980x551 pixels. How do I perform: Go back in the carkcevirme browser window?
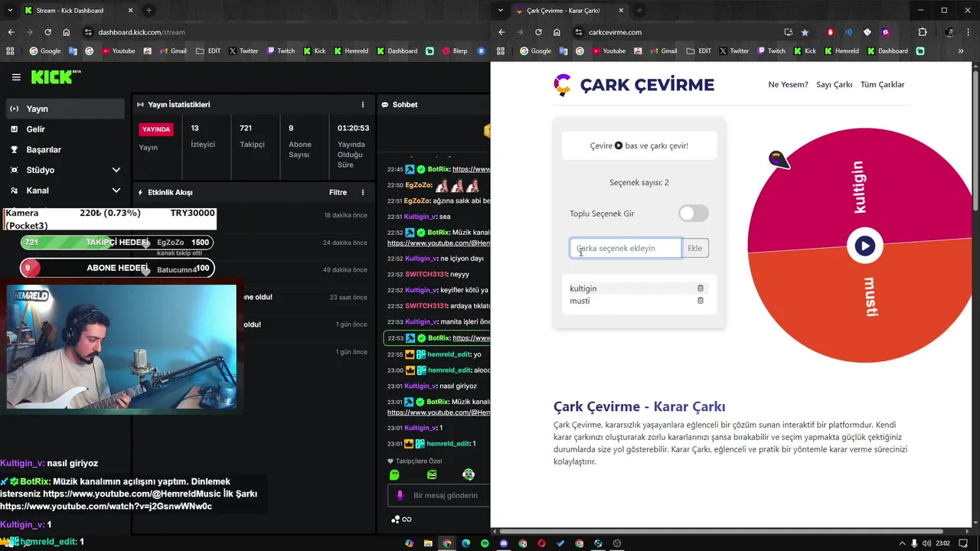[x=501, y=32]
